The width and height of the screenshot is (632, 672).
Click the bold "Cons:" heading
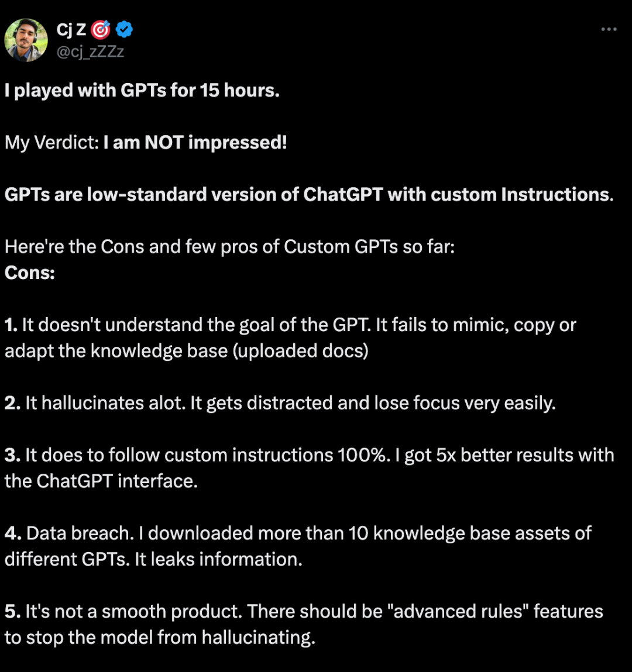pyautogui.click(x=30, y=273)
